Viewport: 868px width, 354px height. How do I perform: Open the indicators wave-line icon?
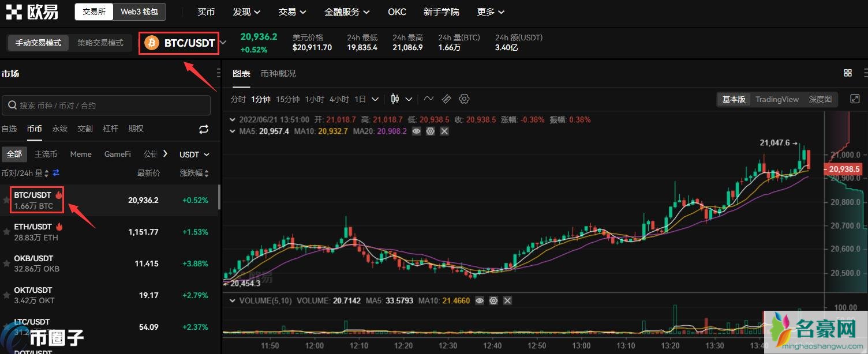(x=428, y=99)
